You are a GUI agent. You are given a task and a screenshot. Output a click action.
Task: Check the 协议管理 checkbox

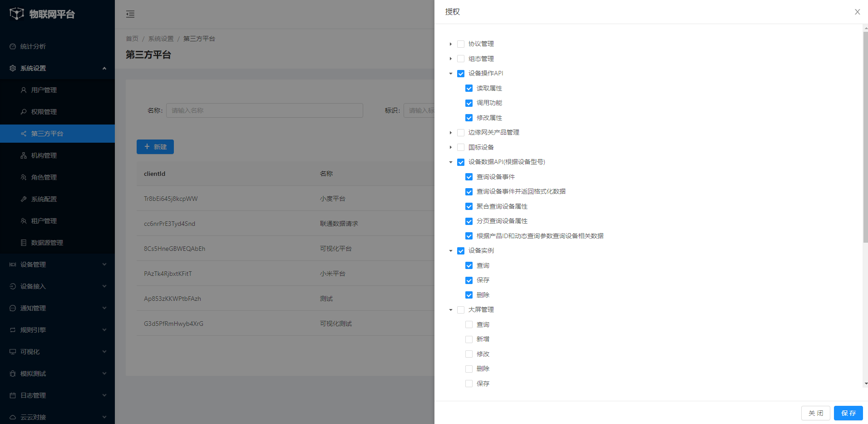click(x=461, y=44)
